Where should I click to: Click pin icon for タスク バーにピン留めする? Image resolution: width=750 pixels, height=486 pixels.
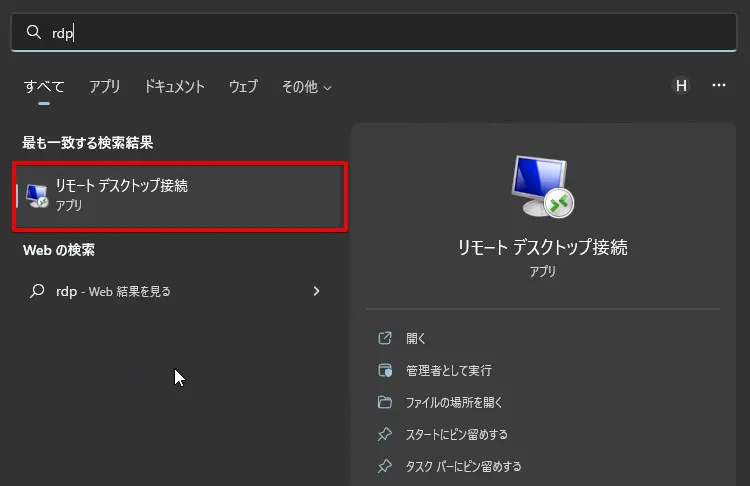tap(385, 466)
